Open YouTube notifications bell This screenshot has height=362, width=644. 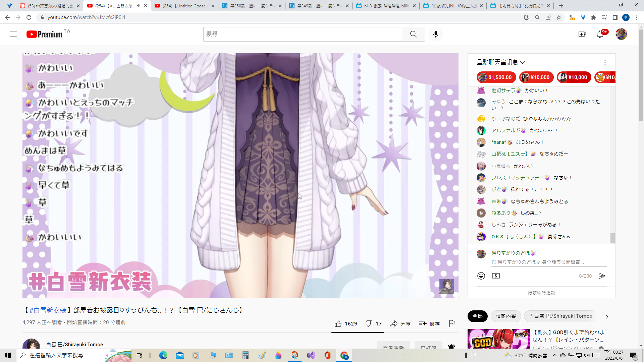[600, 34]
